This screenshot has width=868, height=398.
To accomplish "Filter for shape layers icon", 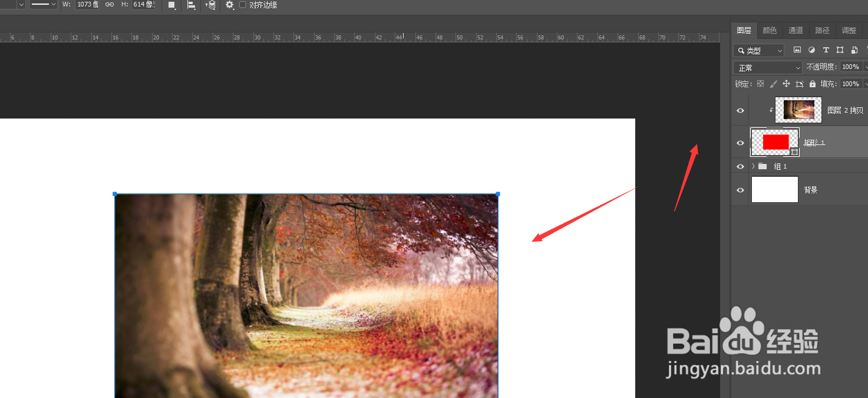I will pyautogui.click(x=840, y=50).
